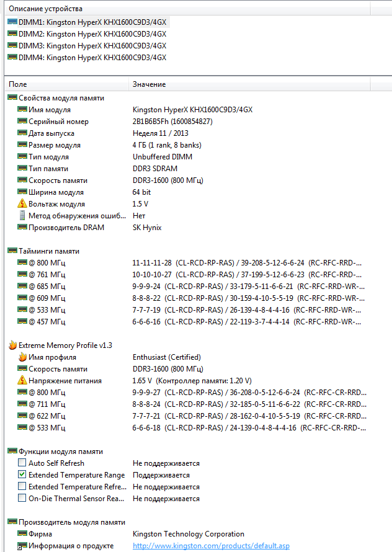Select the '@ 685 МГц' timings row
This screenshot has width=392, height=552.
pos(190,287)
